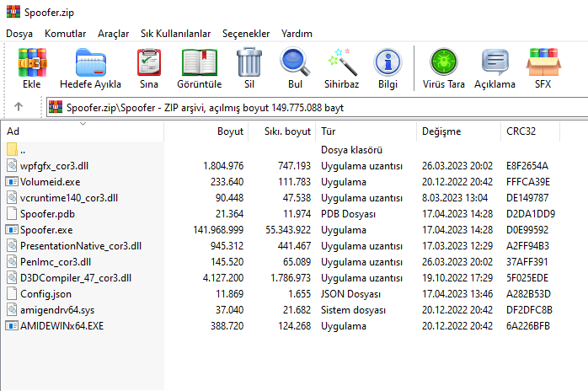588x391 pixels.
Task: Click the Volumeid.exe file name
Action: (51, 182)
